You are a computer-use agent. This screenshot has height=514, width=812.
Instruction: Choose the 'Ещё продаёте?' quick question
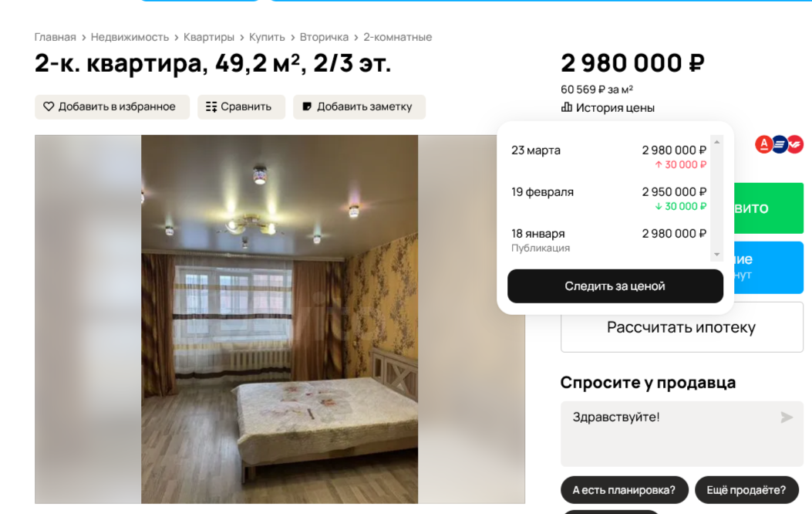click(x=746, y=490)
